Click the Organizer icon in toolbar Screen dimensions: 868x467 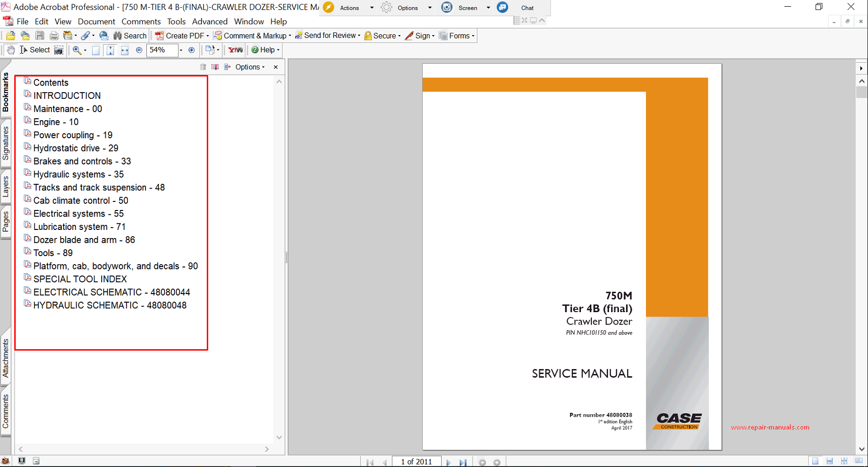(x=68, y=36)
